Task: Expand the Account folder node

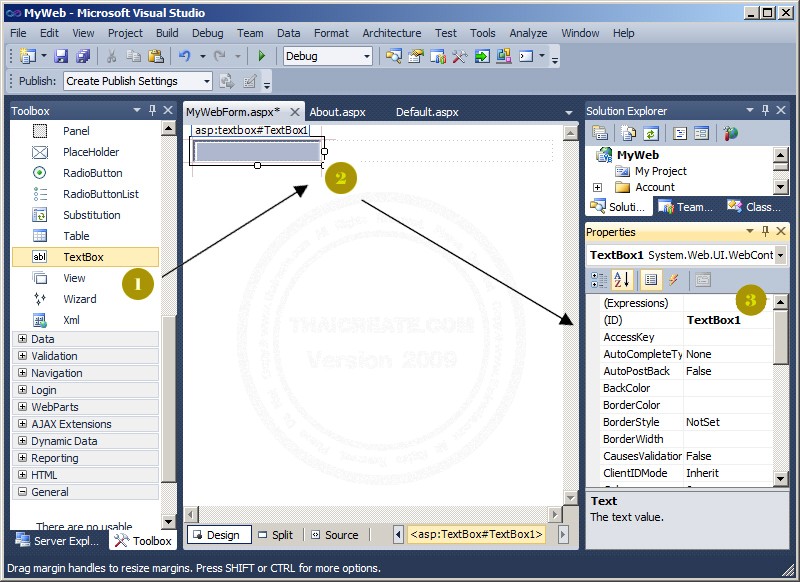Action: 597,187
